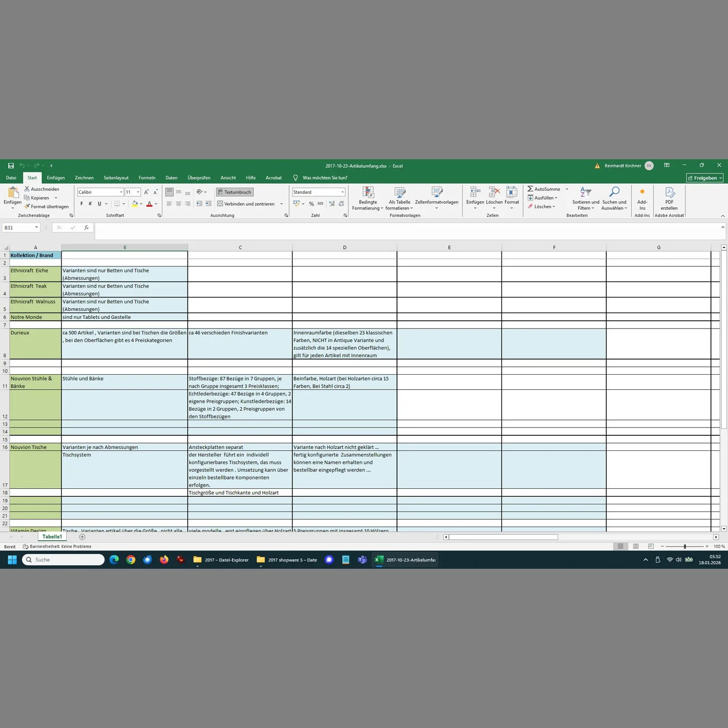Toggle align text left
The width and height of the screenshot is (728, 728).
(x=169, y=204)
